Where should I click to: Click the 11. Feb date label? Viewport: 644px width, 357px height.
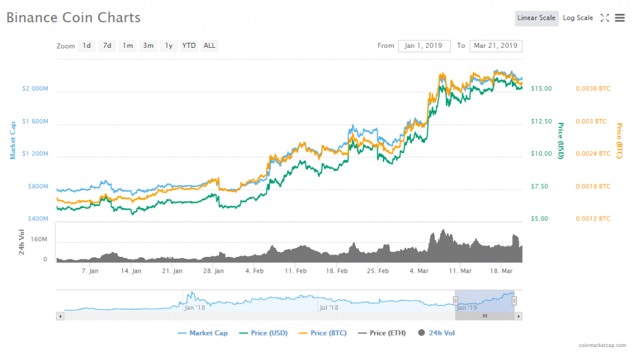296,271
